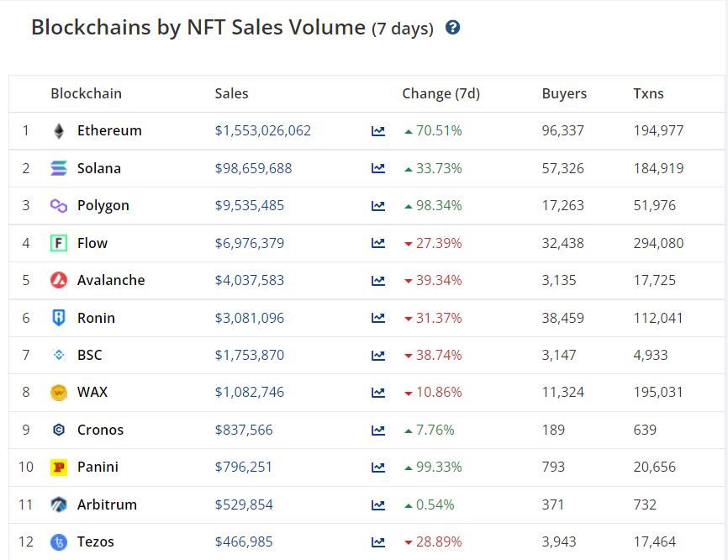Click the Solana logo icon
Screen dimensions: 728x560
click(x=59, y=168)
